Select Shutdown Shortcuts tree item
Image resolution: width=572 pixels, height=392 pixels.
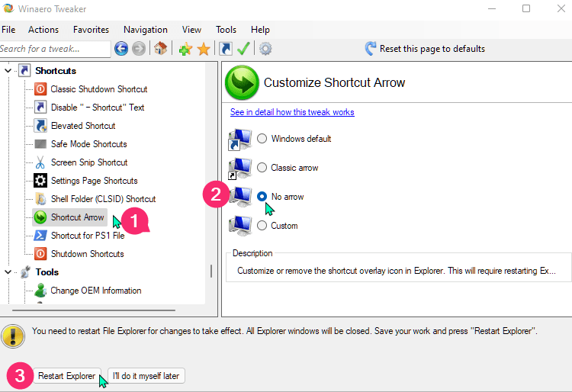coord(87,254)
